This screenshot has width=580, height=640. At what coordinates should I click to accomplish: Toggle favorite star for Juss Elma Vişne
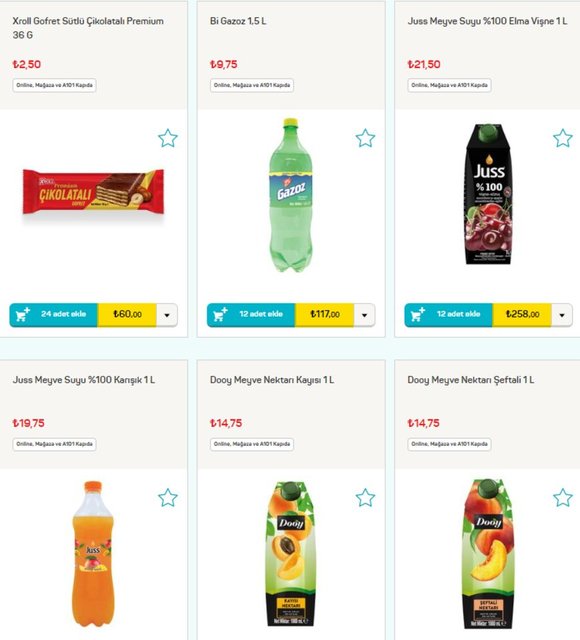tap(563, 138)
